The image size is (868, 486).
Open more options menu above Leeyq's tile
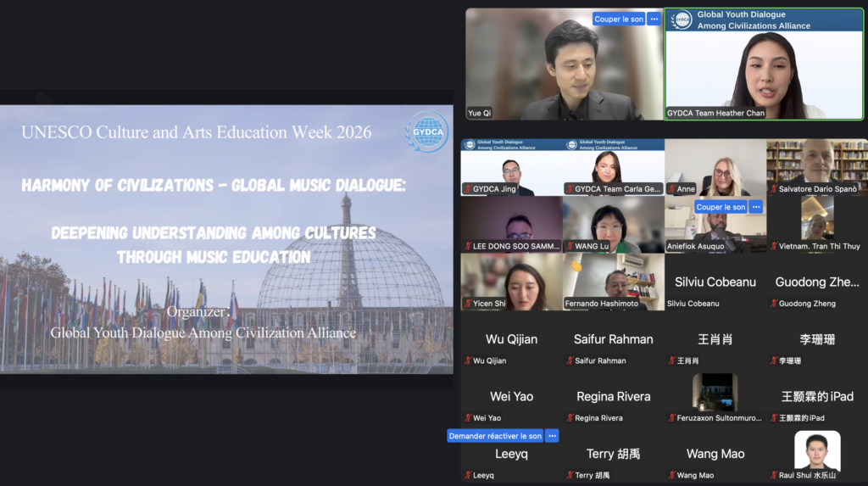pos(552,436)
